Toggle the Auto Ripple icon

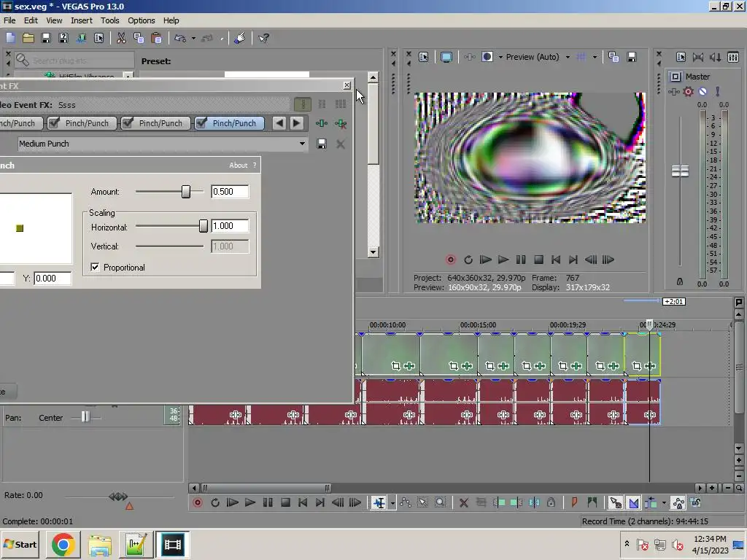(x=651, y=502)
